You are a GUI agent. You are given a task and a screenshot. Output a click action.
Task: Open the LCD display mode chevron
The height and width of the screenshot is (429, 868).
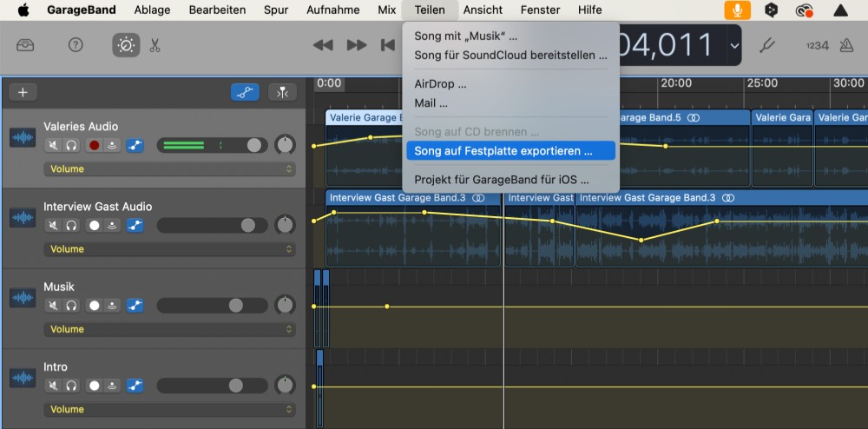pyautogui.click(x=734, y=45)
